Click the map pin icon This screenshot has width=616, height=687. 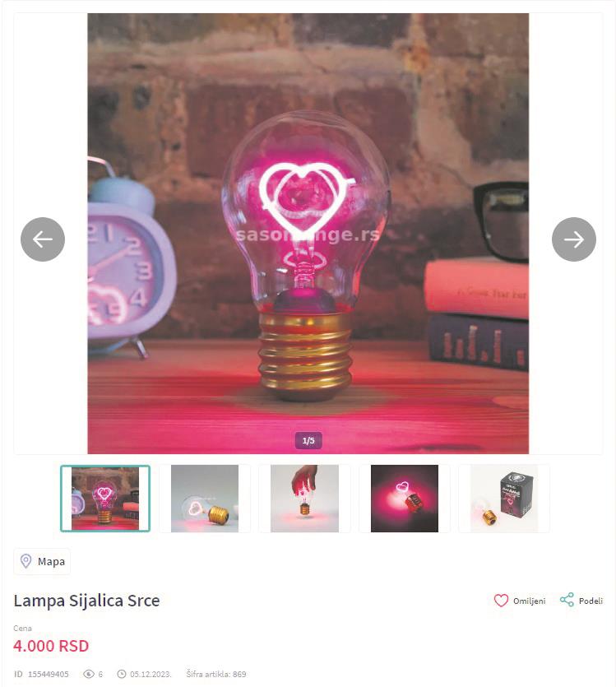[x=25, y=561]
